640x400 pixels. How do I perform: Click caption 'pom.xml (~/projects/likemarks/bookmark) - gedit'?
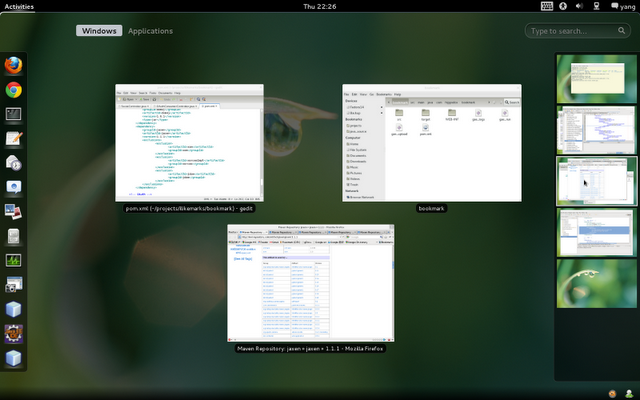tap(189, 208)
